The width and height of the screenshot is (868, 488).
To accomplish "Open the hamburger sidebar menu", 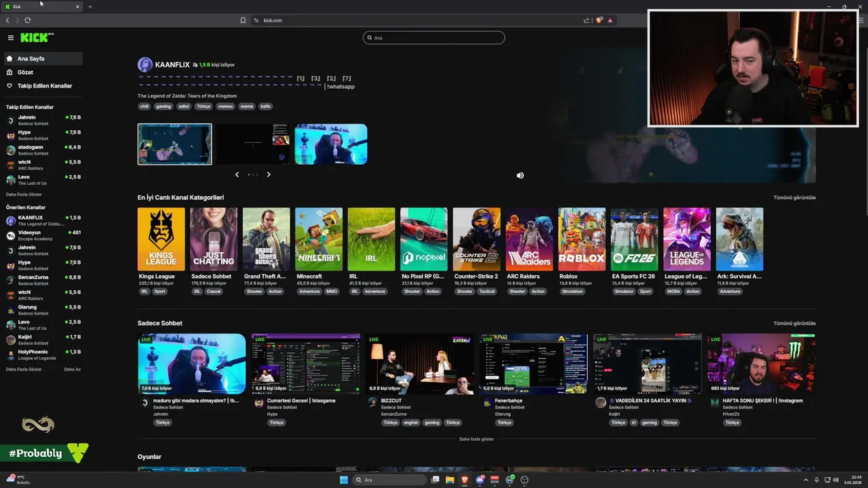I will pos(11,38).
